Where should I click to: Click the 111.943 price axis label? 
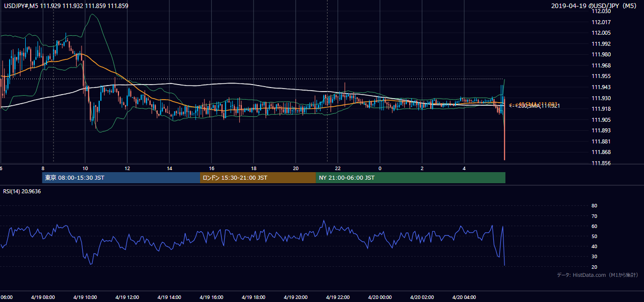pyautogui.click(x=602, y=87)
